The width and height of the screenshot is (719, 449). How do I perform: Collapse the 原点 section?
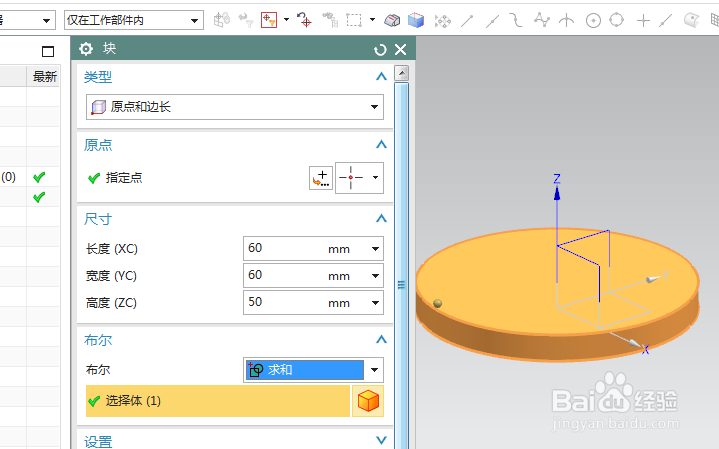381,145
